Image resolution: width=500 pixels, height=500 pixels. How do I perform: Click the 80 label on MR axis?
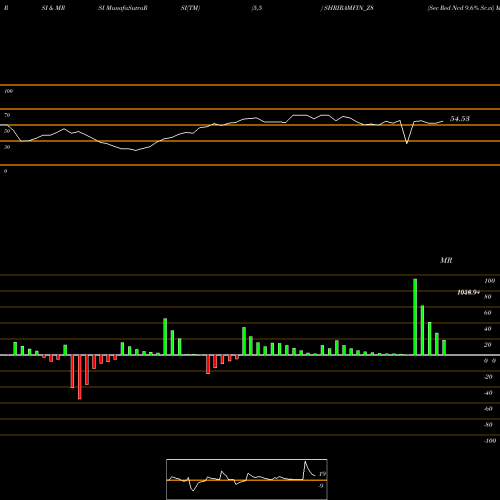click(x=488, y=297)
